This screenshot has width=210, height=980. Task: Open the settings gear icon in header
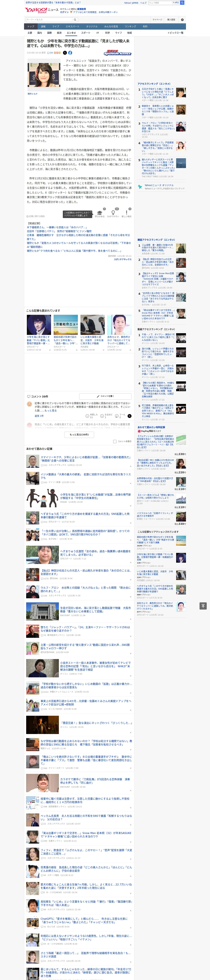182,19
